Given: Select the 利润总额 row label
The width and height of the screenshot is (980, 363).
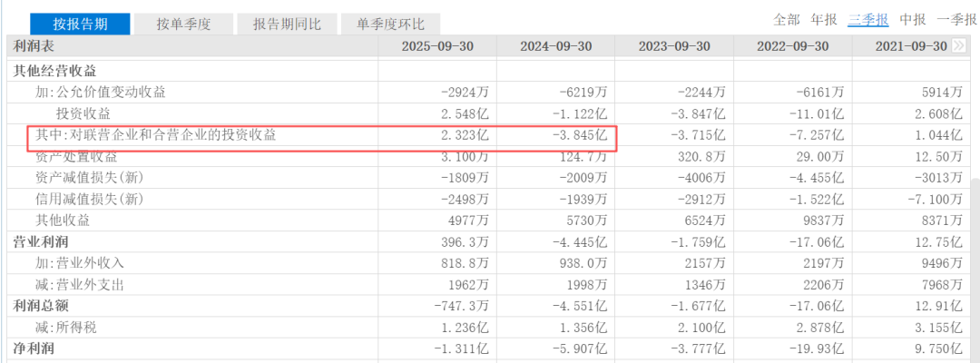Looking at the screenshot, I should pos(40,306).
